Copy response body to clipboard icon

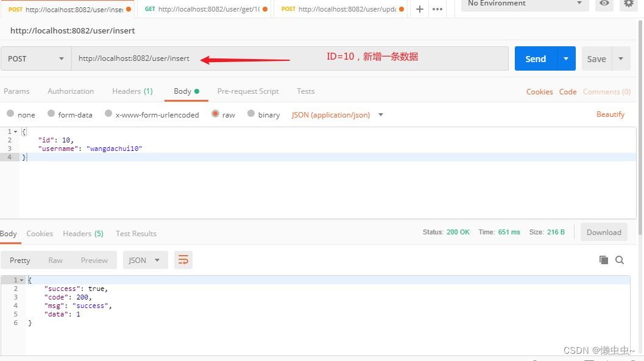tap(603, 260)
